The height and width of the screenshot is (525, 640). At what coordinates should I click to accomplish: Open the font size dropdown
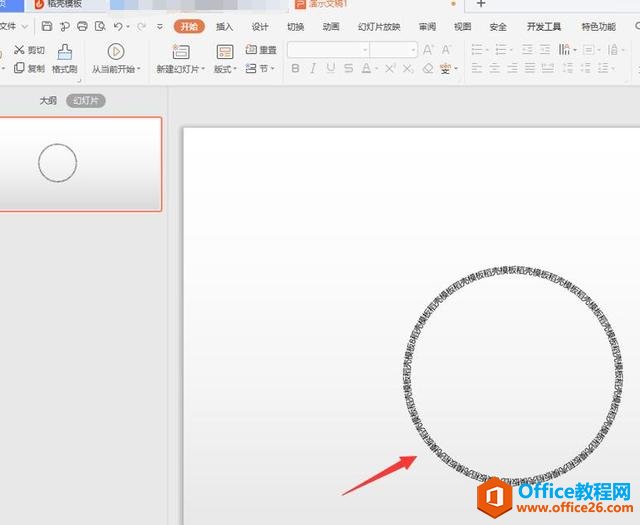pyautogui.click(x=413, y=50)
